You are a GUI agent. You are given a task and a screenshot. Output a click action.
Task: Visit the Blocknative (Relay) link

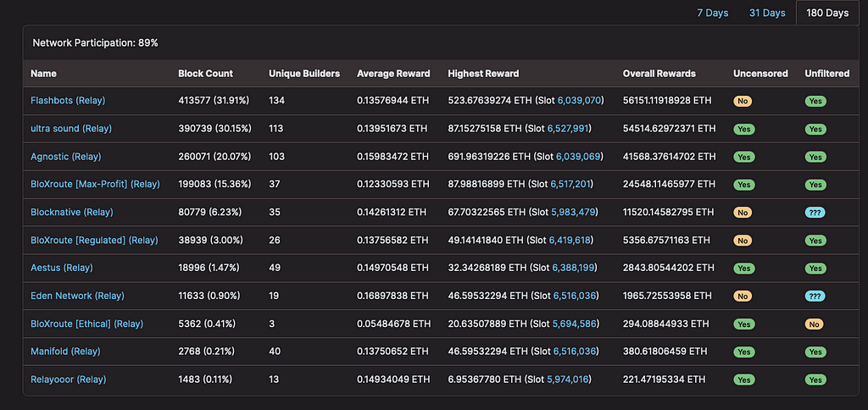pyautogui.click(x=71, y=213)
